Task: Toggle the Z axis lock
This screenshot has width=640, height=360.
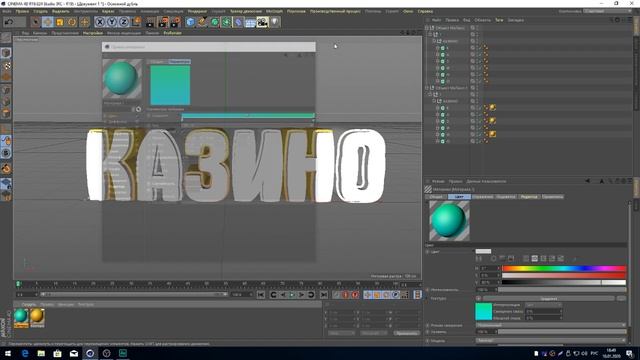Action: coord(124,22)
